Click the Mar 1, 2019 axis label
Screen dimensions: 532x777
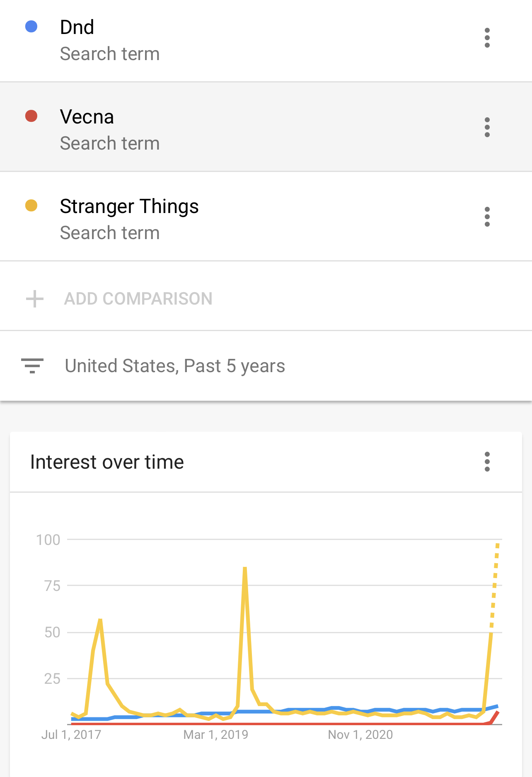215,735
